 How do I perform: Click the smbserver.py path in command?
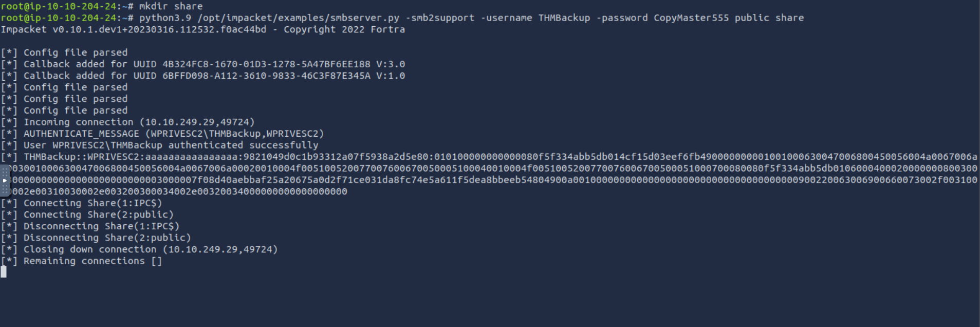(299, 18)
